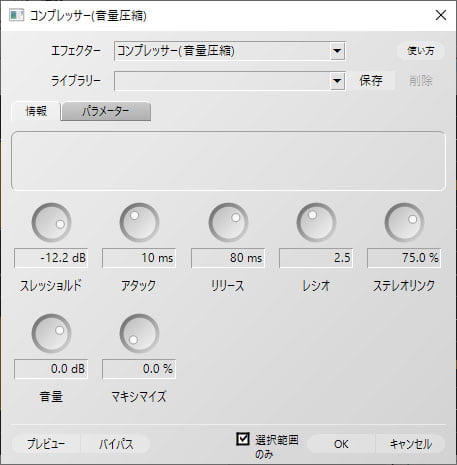The height and width of the screenshot is (465, 457).
Task: Open the 使い方 help button
Action: click(x=421, y=51)
